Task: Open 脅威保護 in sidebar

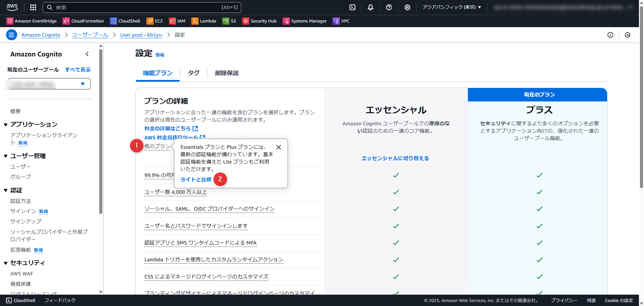Action: point(20,284)
